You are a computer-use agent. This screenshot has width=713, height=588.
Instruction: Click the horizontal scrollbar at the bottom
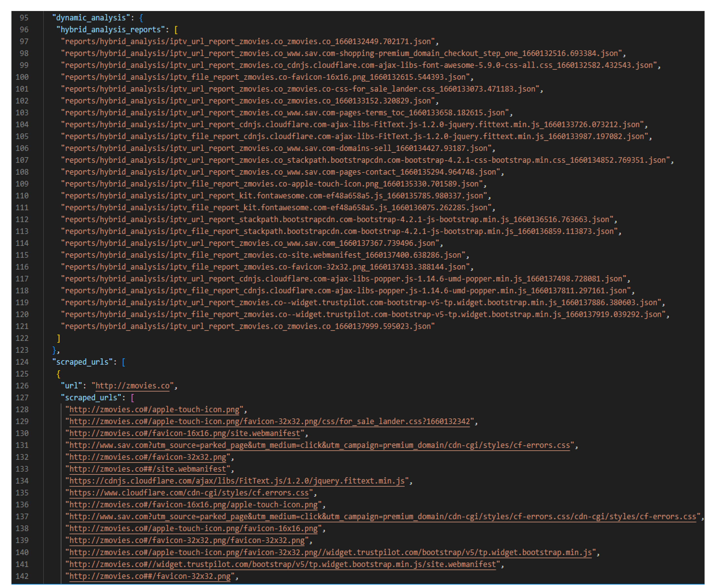point(356,586)
